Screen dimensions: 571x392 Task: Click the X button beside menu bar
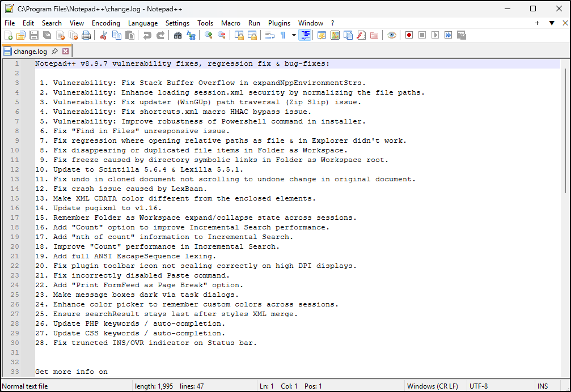565,23
